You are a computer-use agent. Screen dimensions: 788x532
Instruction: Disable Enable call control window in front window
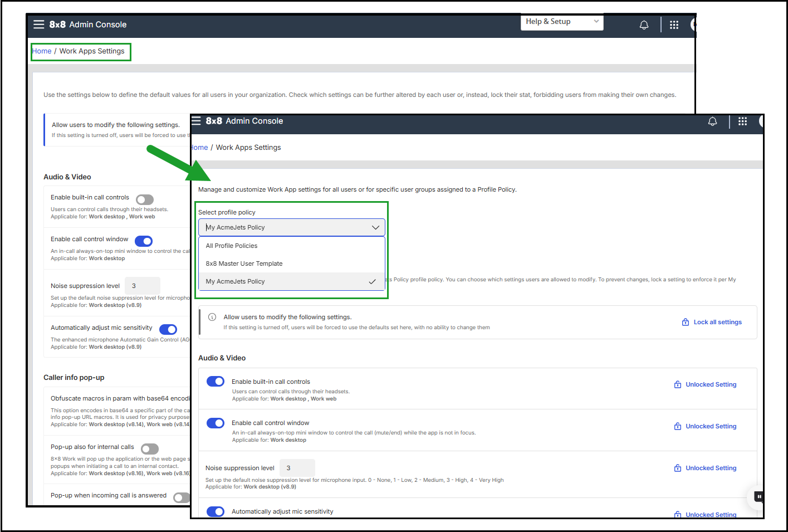tap(216, 423)
